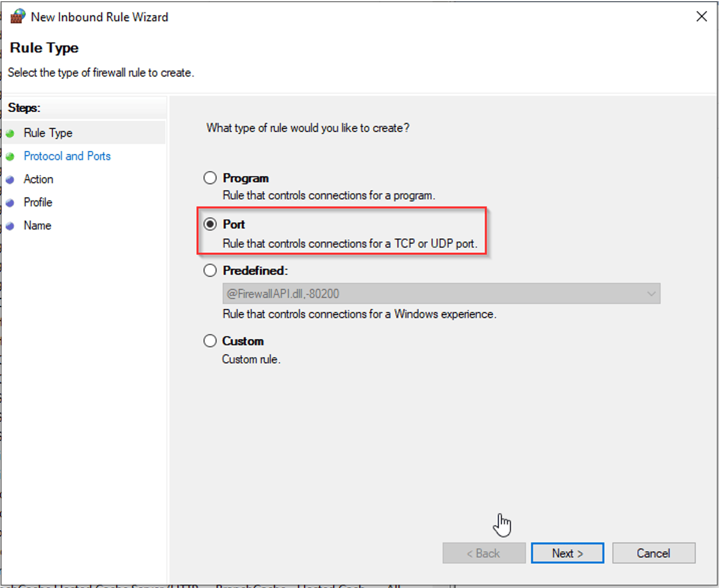Open the Profile step in sidebar
723x588 pixels.
point(38,202)
